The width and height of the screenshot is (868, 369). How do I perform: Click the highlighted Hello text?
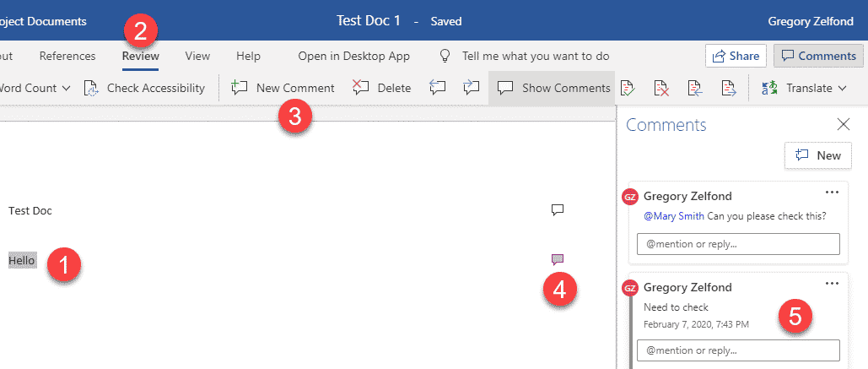(x=22, y=260)
